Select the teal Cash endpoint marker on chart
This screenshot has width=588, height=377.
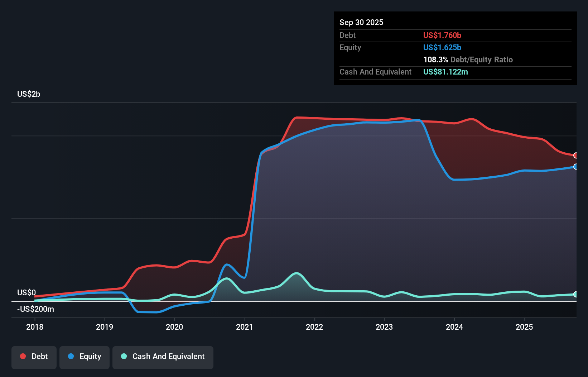click(576, 294)
